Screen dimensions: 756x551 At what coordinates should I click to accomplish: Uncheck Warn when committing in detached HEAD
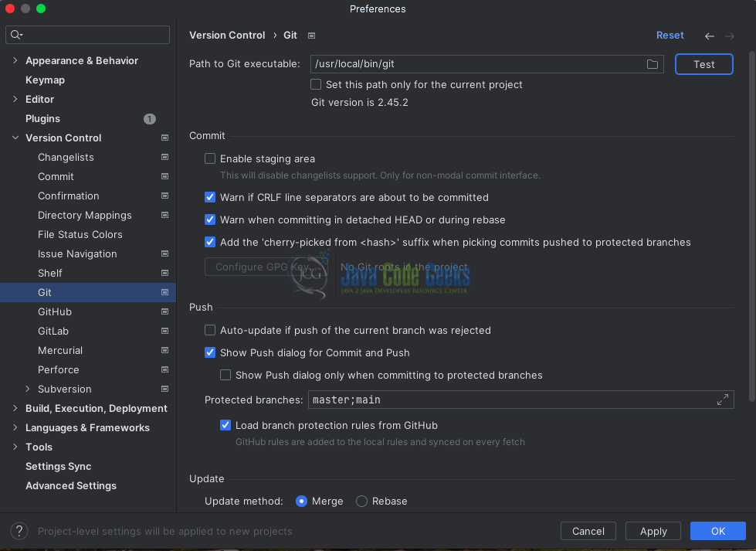(x=210, y=219)
